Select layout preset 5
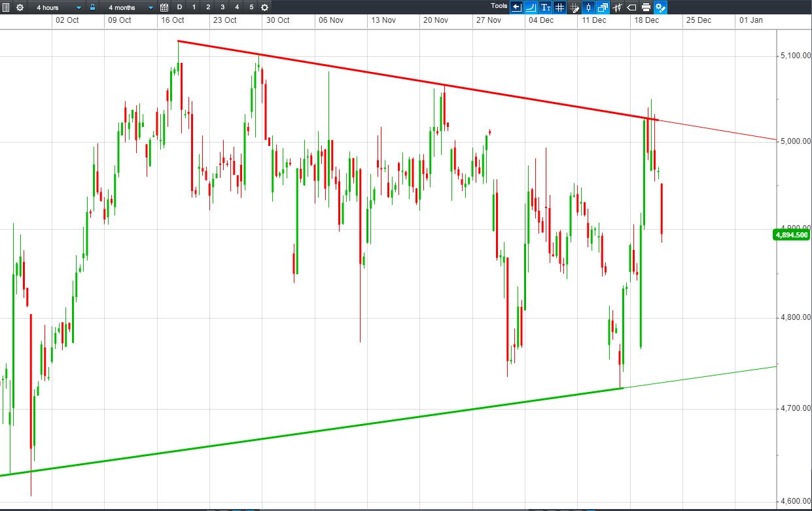Image resolution: width=812 pixels, height=511 pixels. tap(251, 7)
